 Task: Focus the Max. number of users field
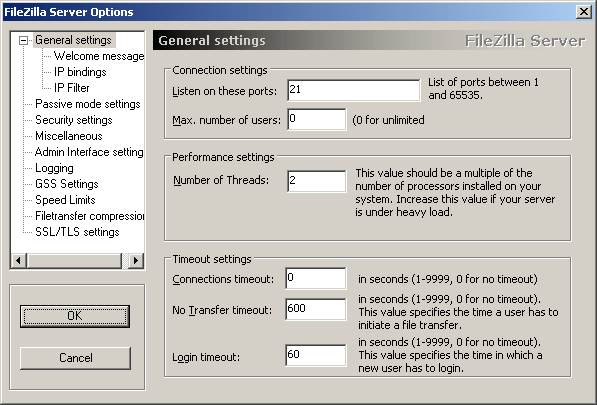pyautogui.click(x=317, y=119)
